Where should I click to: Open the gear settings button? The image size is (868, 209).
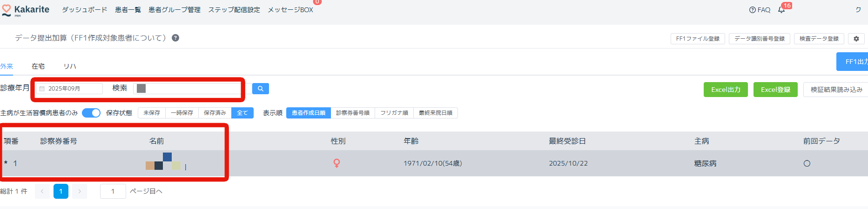click(856, 39)
